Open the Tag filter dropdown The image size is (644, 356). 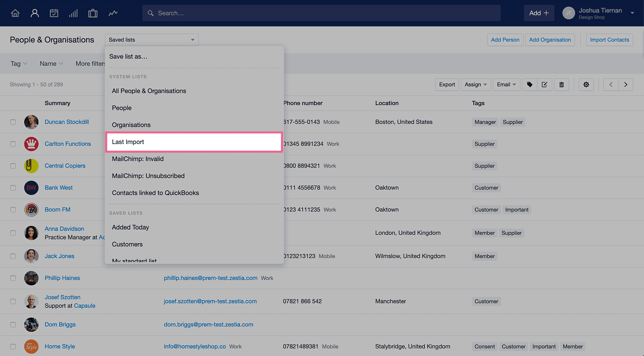19,63
